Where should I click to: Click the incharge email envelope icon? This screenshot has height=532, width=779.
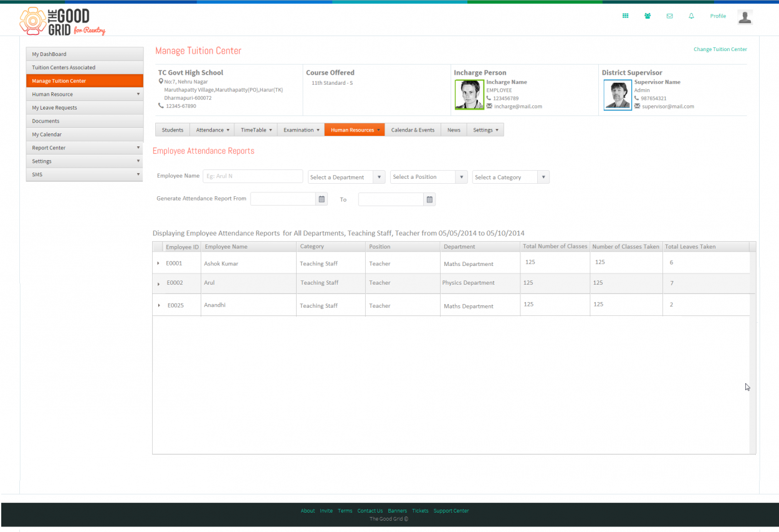click(x=489, y=107)
